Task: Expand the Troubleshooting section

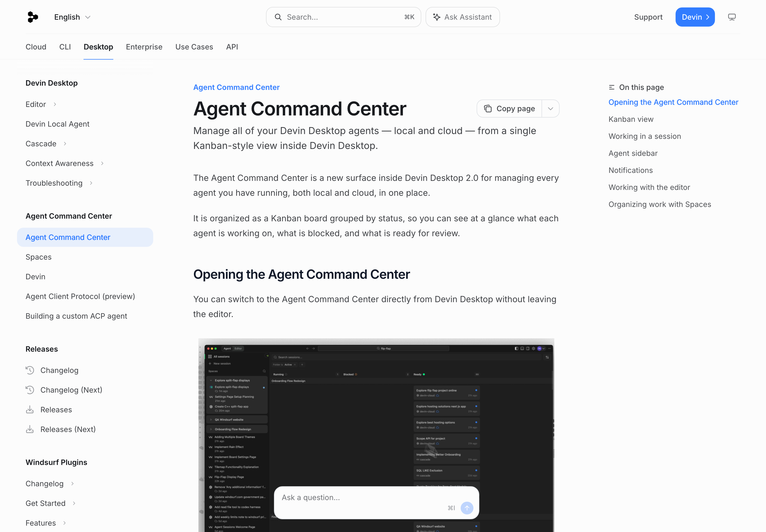Action: 59,183
